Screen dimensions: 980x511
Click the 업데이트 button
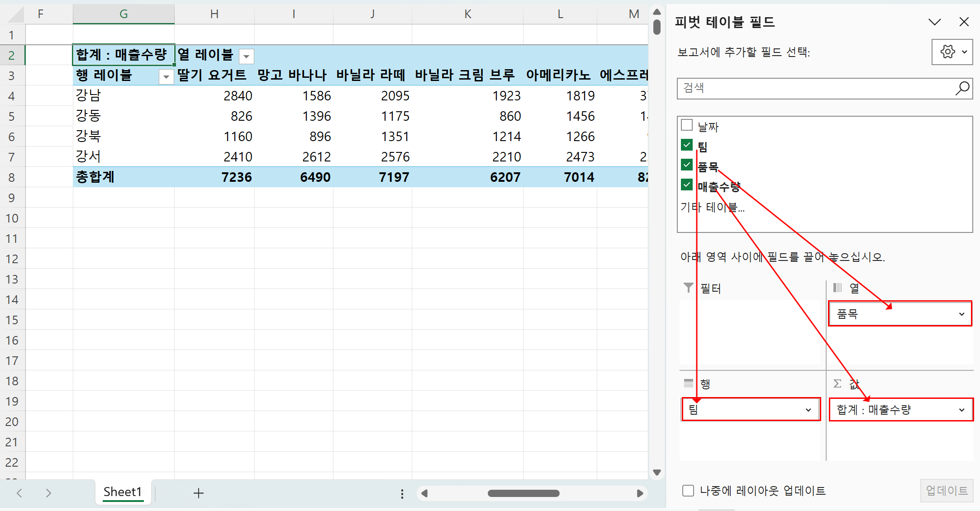(x=947, y=491)
